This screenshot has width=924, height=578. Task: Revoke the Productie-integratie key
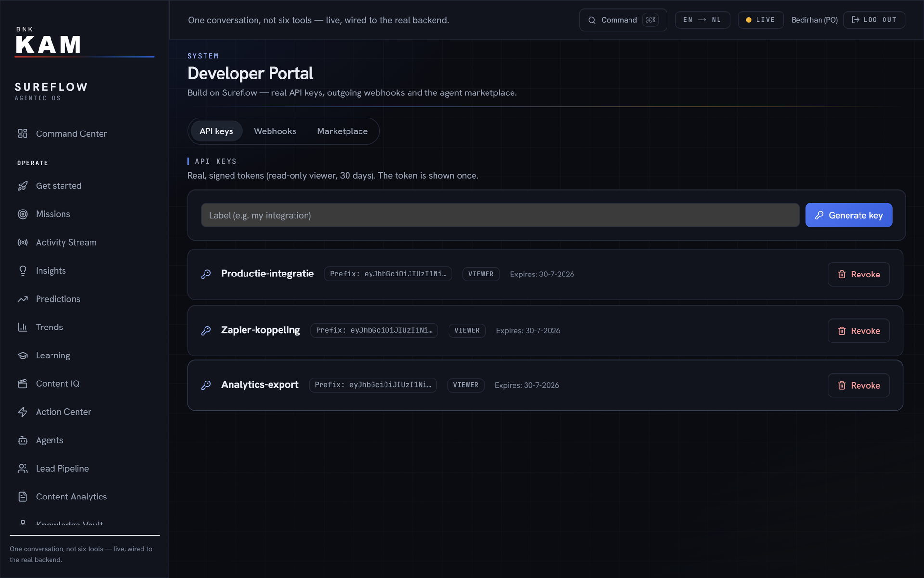click(859, 274)
